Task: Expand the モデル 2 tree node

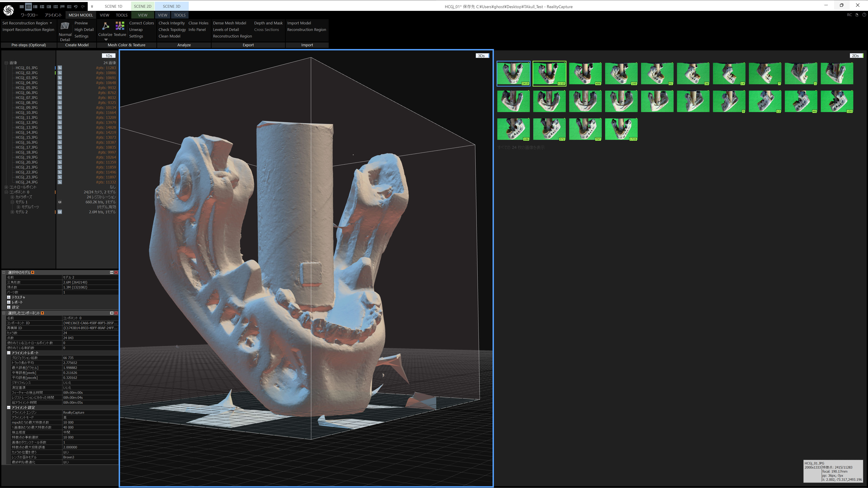Action: pyautogui.click(x=12, y=212)
